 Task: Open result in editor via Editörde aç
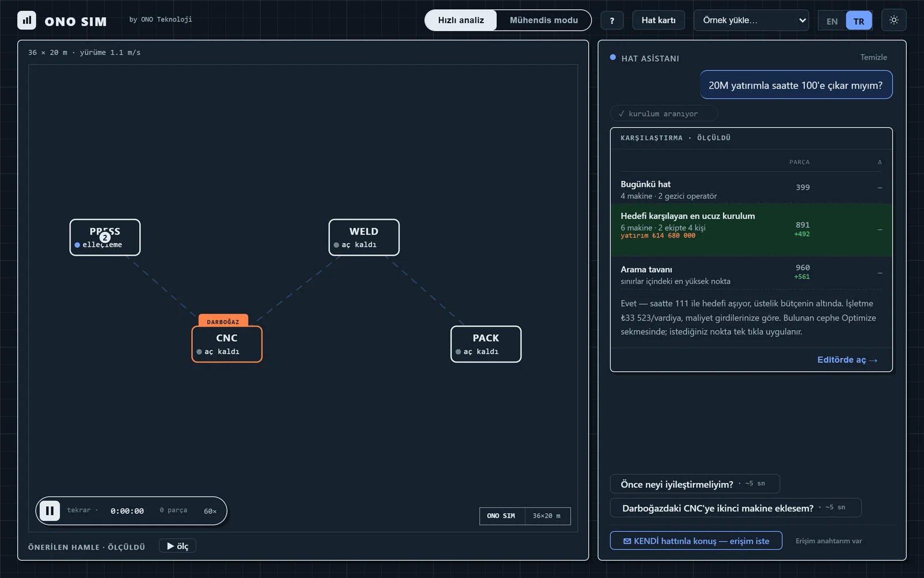tap(847, 360)
